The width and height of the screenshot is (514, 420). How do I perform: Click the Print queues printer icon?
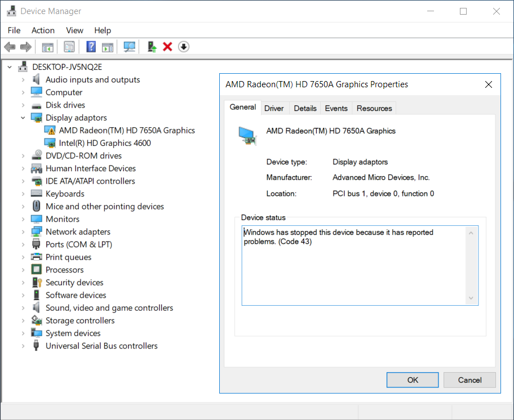[x=37, y=257]
